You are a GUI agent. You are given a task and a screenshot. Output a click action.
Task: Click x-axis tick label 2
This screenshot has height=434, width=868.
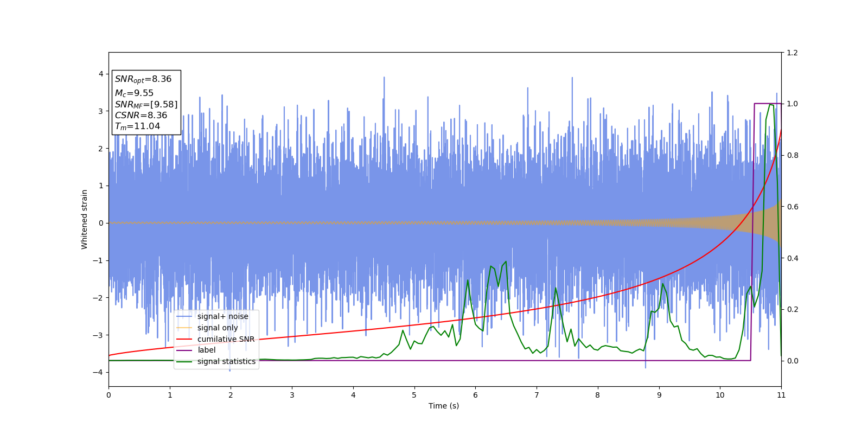point(231,395)
